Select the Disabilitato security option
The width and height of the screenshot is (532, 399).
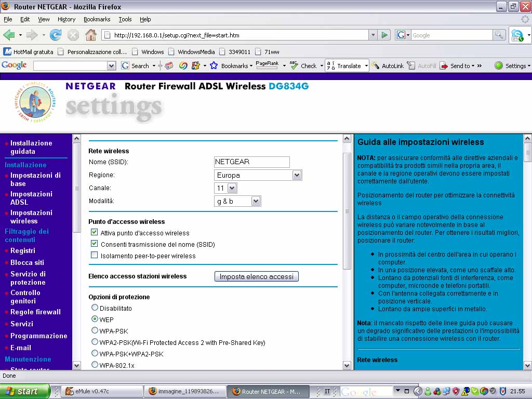tap(95, 308)
